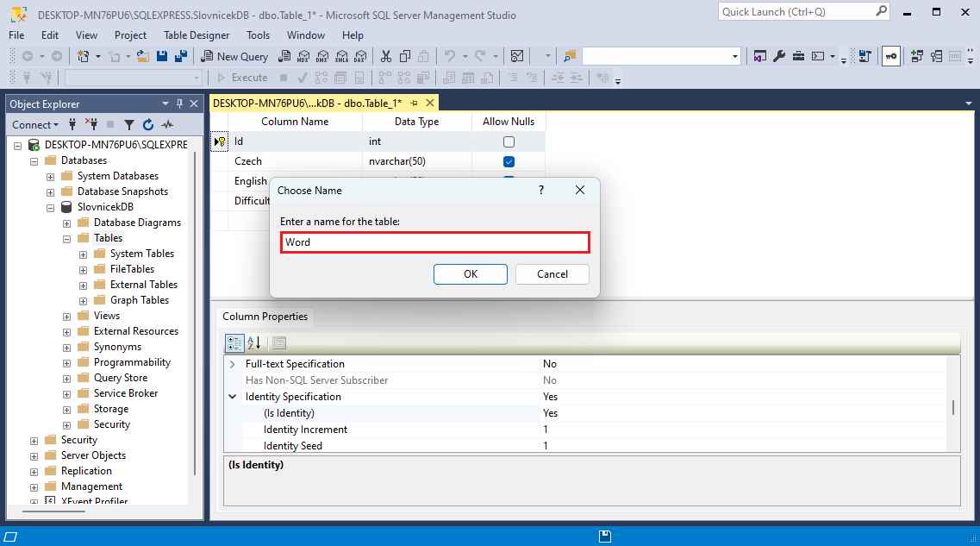The image size is (980, 546).
Task: Click the table name input field
Action: pyautogui.click(x=435, y=242)
